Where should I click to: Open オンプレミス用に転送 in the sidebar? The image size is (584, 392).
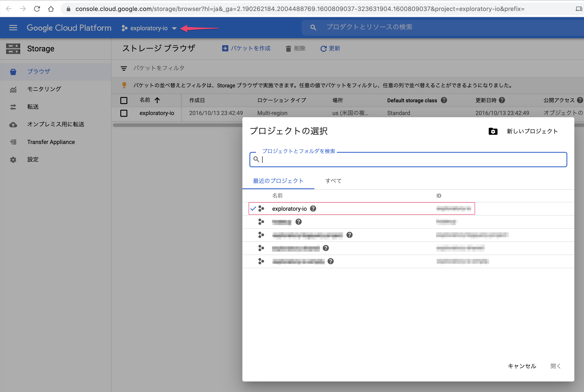pos(56,124)
